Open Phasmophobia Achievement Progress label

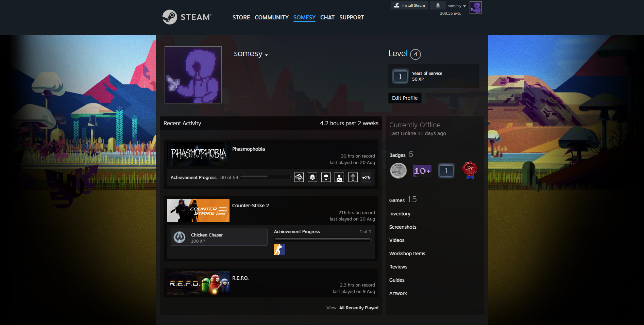coord(193,177)
